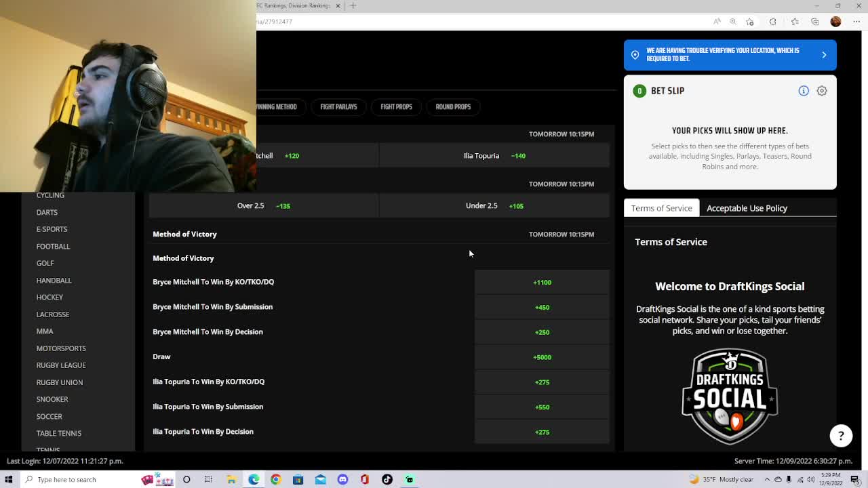Open Handball in the sports sidebar
The height and width of the screenshot is (488, 868).
pos(54,280)
